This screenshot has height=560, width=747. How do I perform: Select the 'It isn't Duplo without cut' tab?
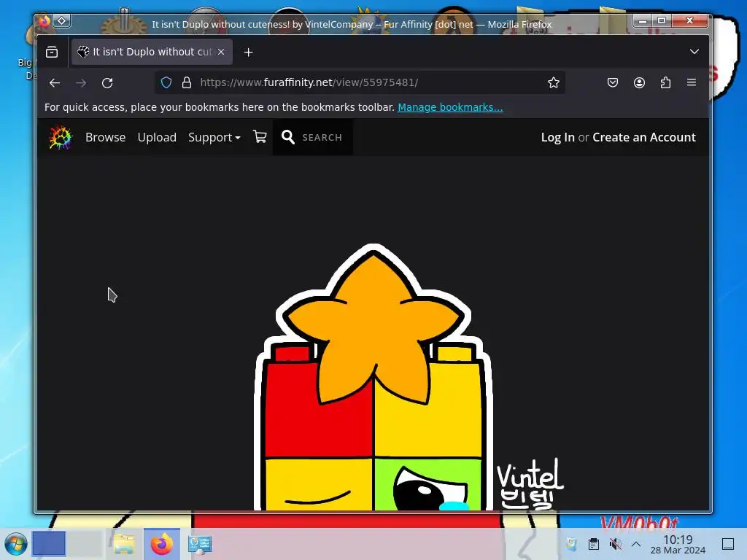pos(152,52)
